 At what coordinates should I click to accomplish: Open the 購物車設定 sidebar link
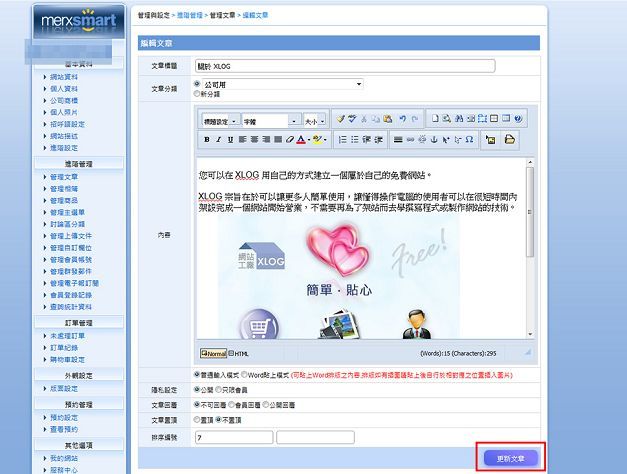[67, 360]
